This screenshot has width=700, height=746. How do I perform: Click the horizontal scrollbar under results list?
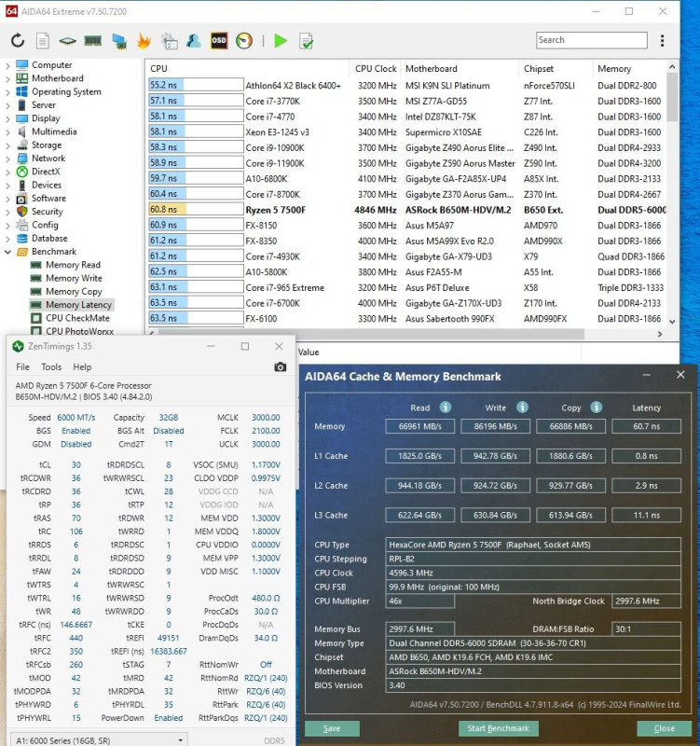(x=370, y=334)
